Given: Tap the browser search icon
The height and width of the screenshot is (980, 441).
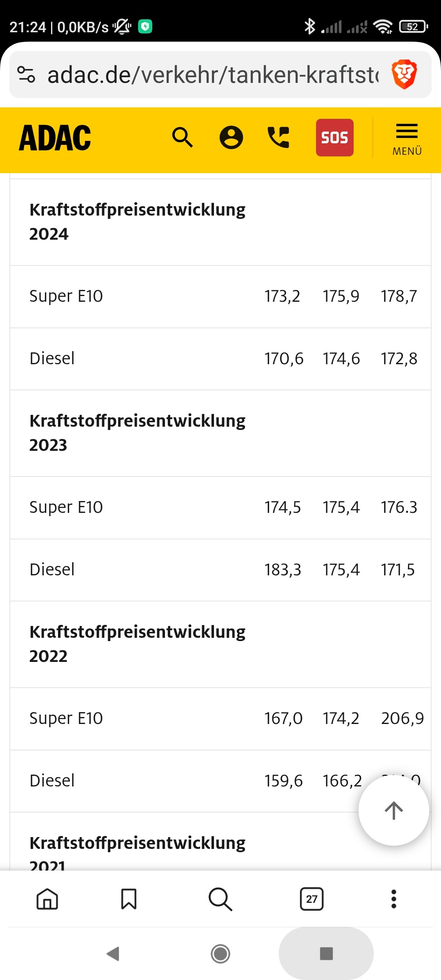Looking at the screenshot, I should pyautogui.click(x=220, y=899).
